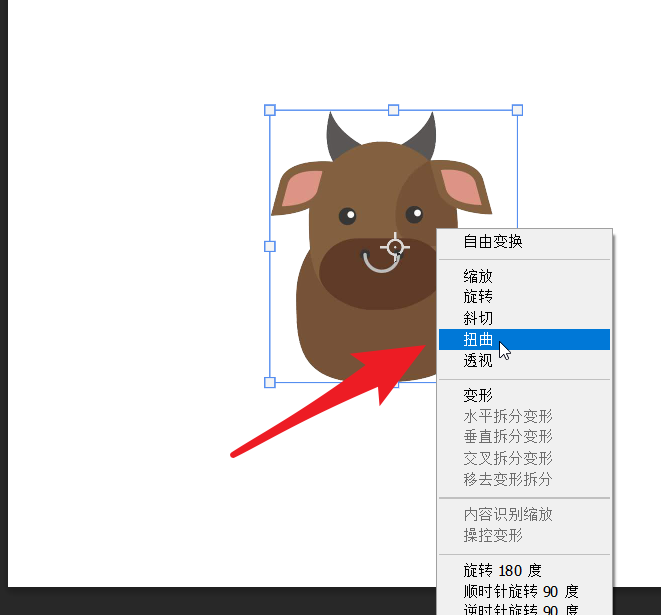The image size is (661, 615).
Task: Click the transform reference point crosshair
Action: click(x=395, y=247)
